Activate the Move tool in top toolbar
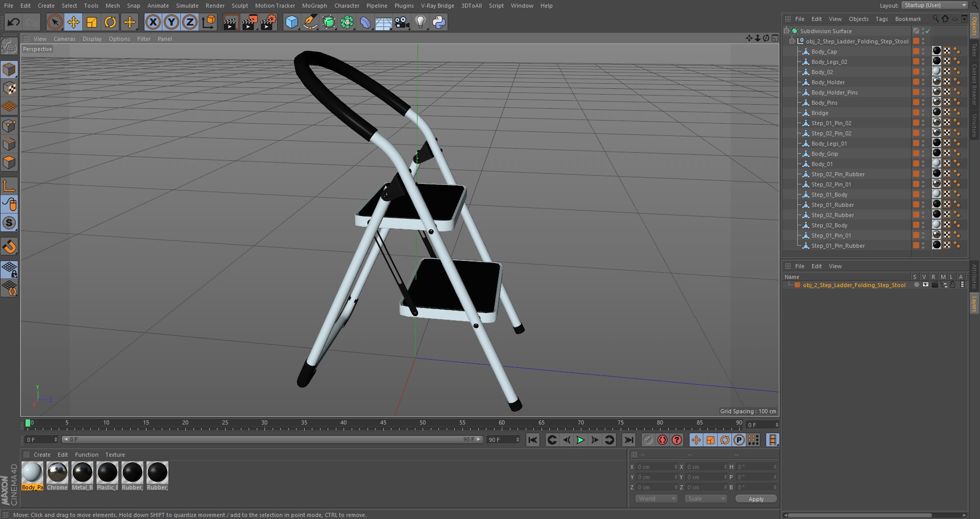This screenshot has height=519, width=980. [x=73, y=22]
